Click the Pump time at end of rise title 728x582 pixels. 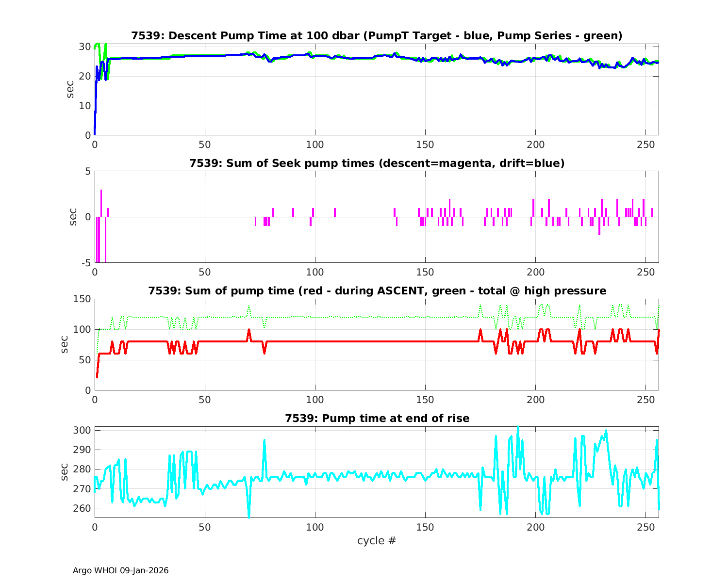pos(377,418)
